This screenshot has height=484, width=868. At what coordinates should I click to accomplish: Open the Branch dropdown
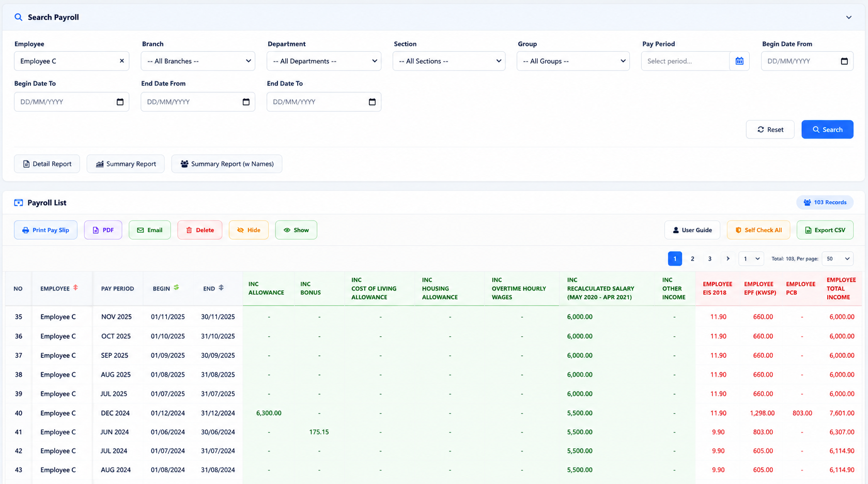click(198, 61)
